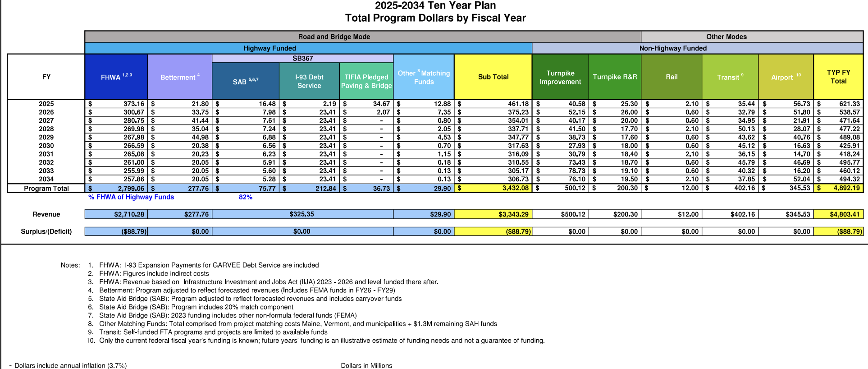Select the Turnpike Improvement column header
This screenshot has width=868, height=369.
pyautogui.click(x=560, y=77)
